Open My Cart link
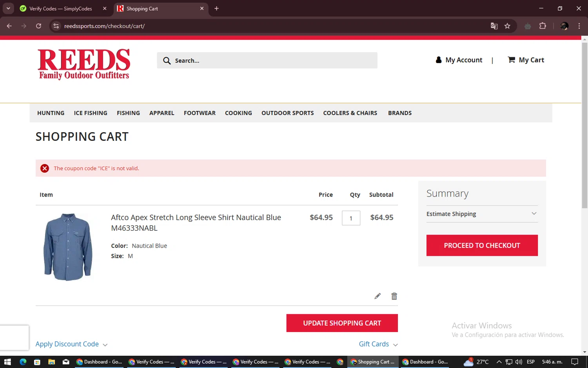 pyautogui.click(x=531, y=60)
